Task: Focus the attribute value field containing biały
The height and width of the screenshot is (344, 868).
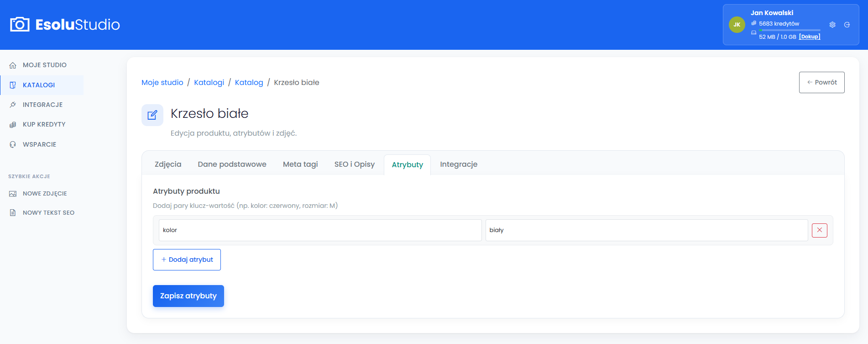Action: (x=647, y=230)
